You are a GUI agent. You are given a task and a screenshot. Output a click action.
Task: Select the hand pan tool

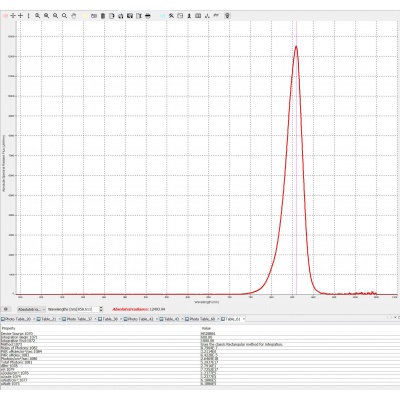coord(74,16)
